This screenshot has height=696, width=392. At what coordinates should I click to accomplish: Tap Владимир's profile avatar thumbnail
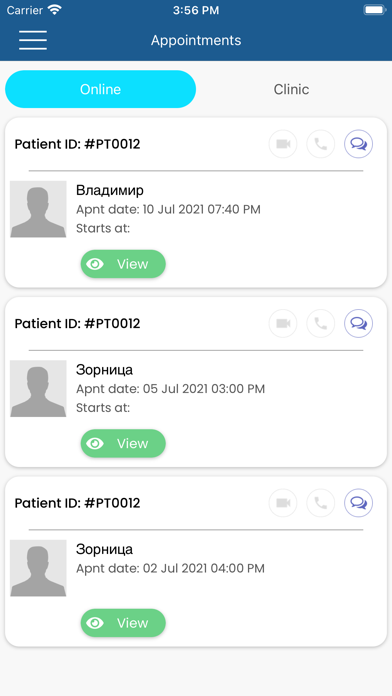point(38,209)
